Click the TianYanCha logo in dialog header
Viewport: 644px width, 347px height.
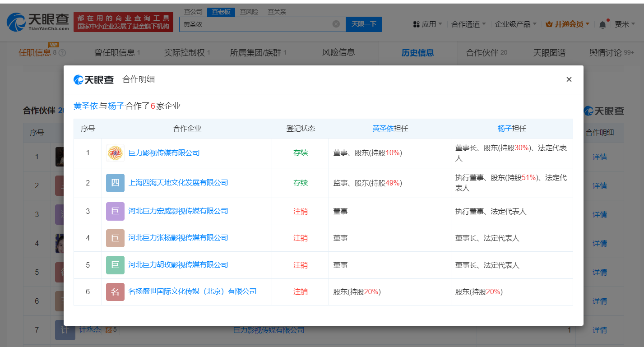point(93,79)
